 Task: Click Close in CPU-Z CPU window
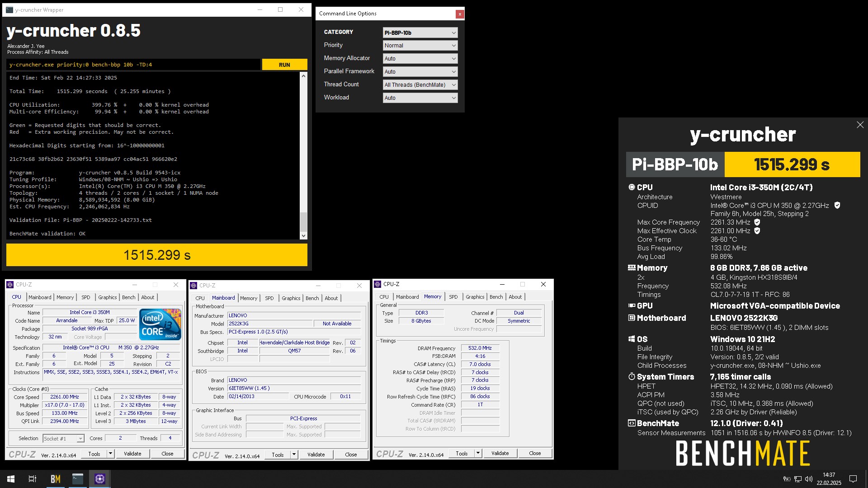[167, 454]
